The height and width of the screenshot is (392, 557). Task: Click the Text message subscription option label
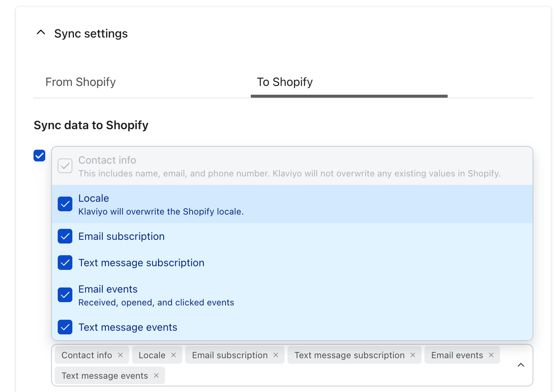141,262
